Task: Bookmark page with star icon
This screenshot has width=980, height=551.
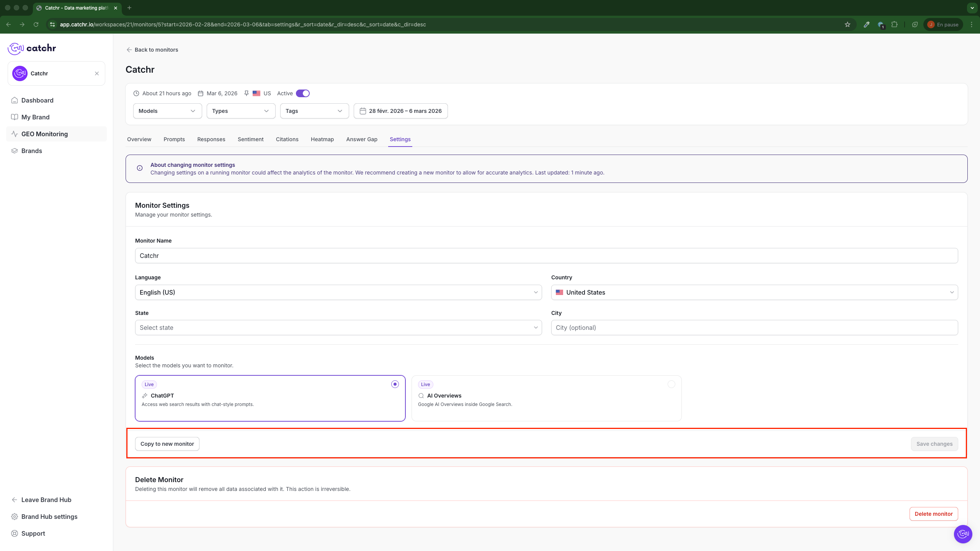Action: coord(848,24)
